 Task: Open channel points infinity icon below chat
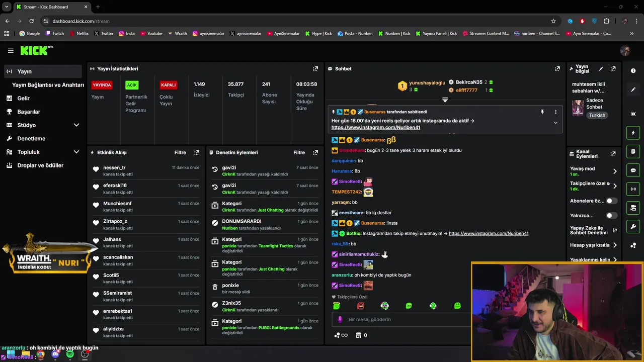point(341,335)
